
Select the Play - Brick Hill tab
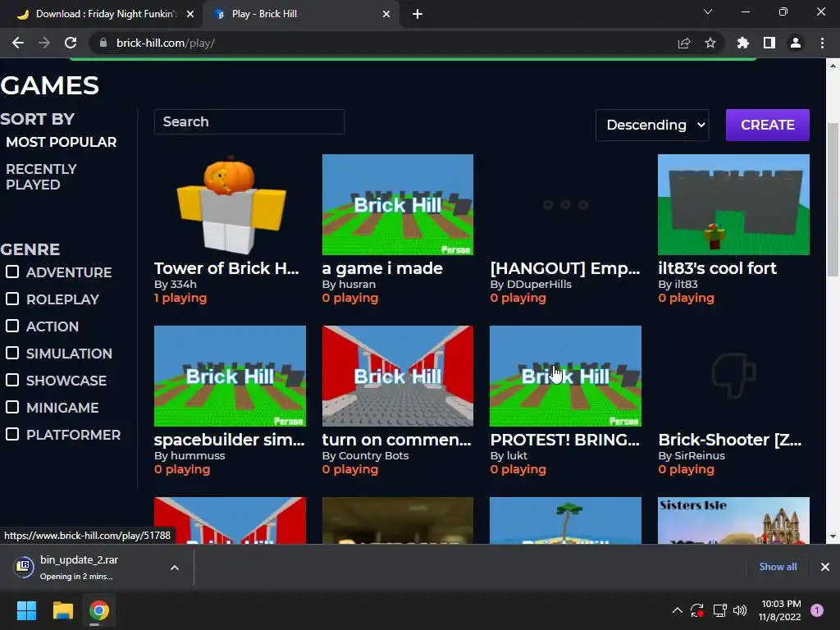(x=300, y=14)
